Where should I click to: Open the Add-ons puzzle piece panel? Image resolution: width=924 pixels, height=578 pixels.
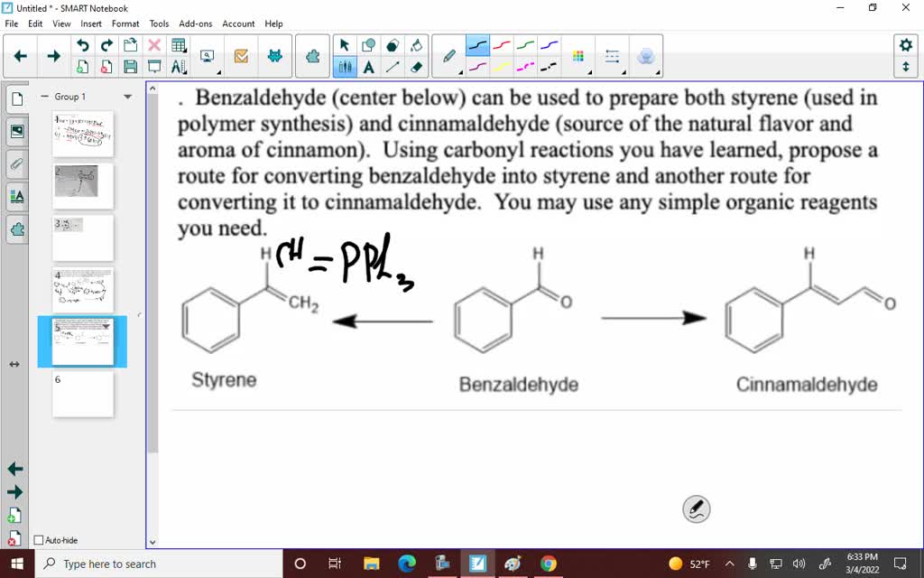[x=311, y=54]
